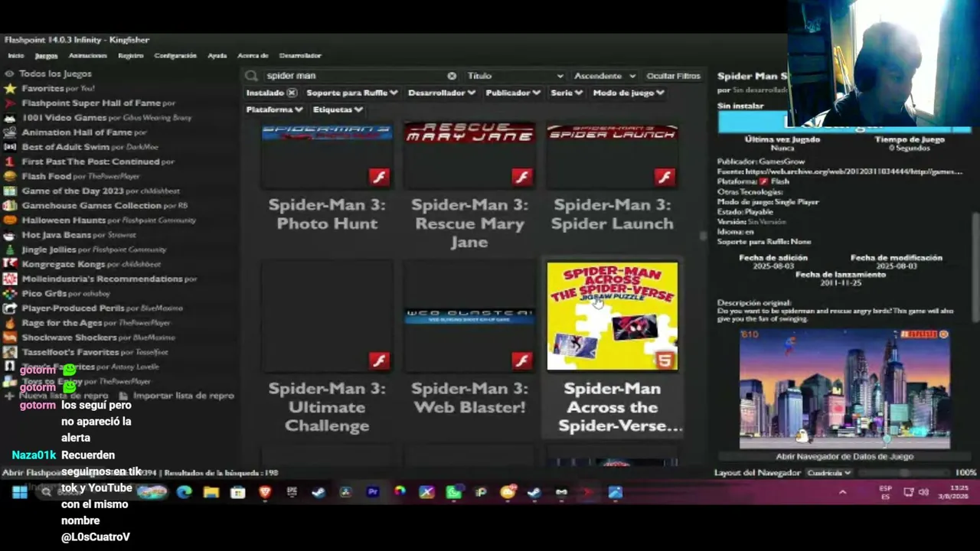Adjust the thumbnail zoom slider at 100%
Screen dimensions: 980x551
tap(903, 473)
